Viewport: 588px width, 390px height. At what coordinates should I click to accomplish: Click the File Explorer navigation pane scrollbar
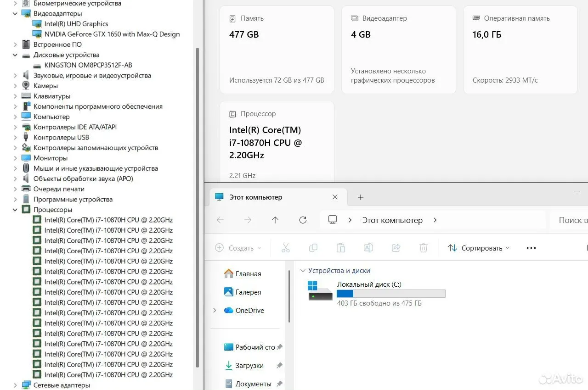click(289, 296)
